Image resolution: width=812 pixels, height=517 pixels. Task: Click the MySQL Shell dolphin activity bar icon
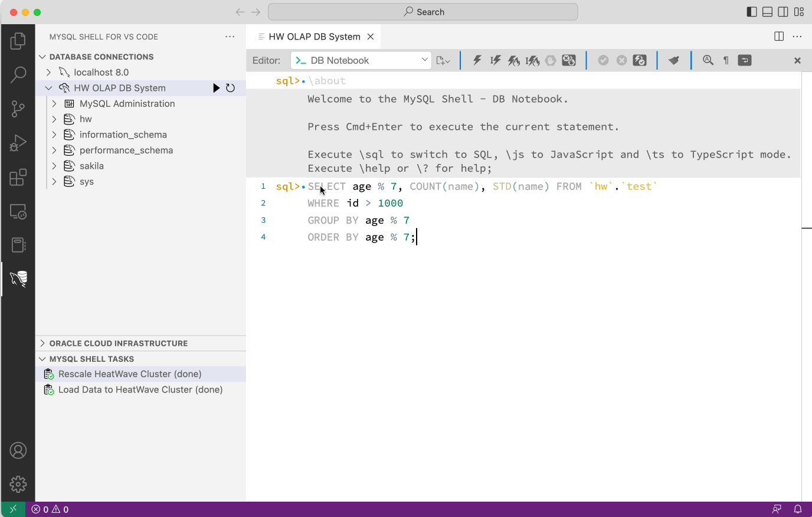click(18, 278)
